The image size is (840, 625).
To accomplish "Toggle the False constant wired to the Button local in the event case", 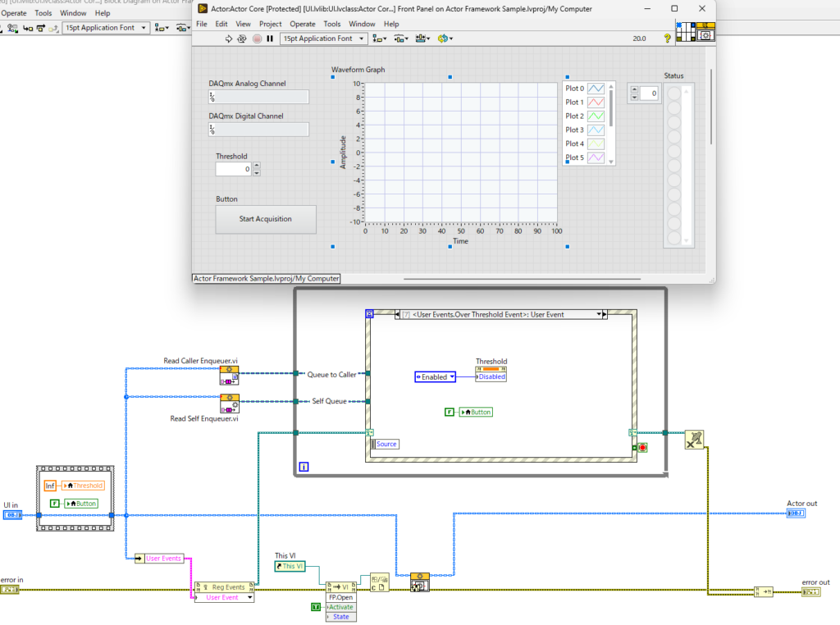I will click(450, 412).
